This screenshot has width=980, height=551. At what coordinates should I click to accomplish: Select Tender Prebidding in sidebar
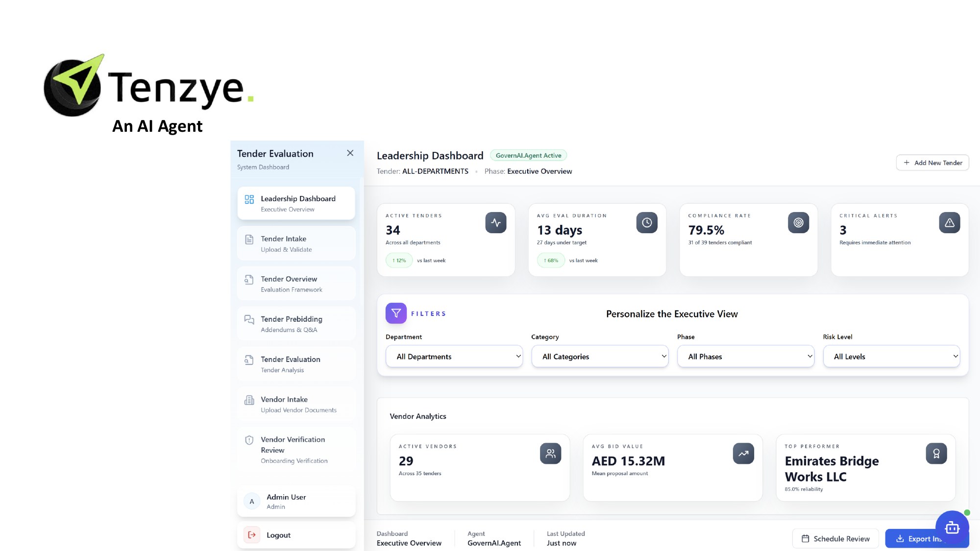click(x=296, y=324)
